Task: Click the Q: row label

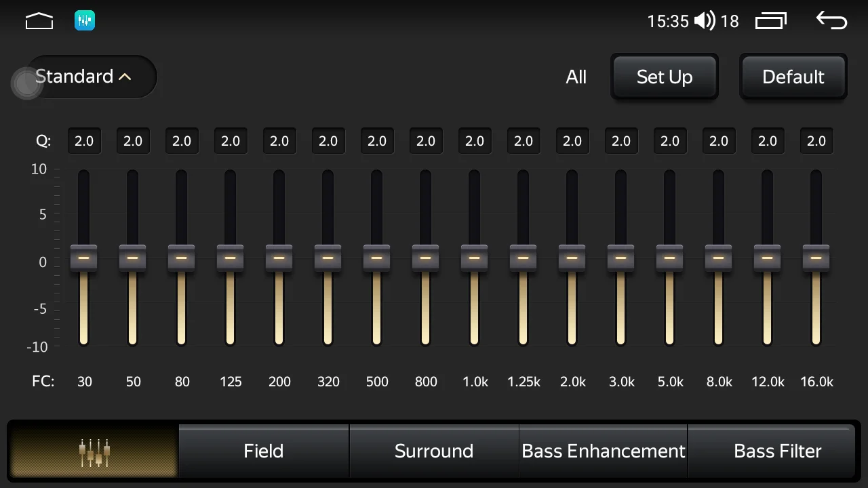Action: 43,142
